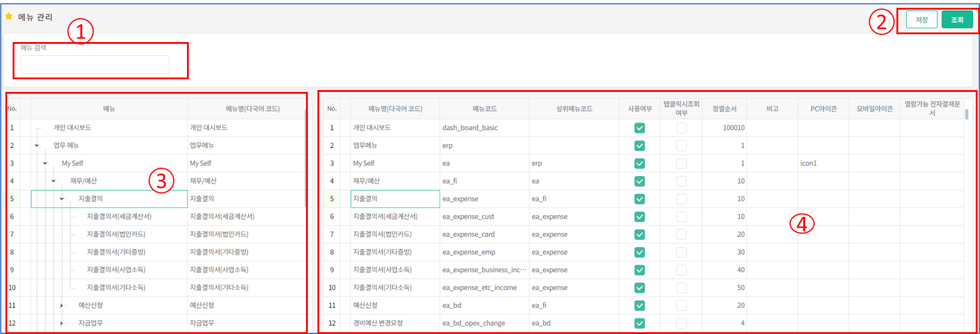This screenshot has width=980, height=334.
Task: Click the icon1 cell in PC아이콘 column
Action: (809, 163)
